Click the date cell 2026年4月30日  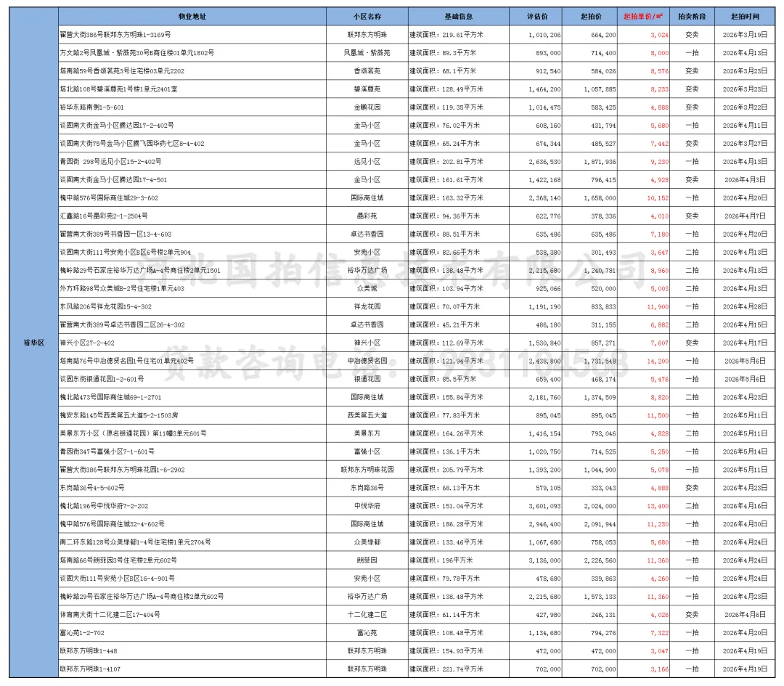745,524
